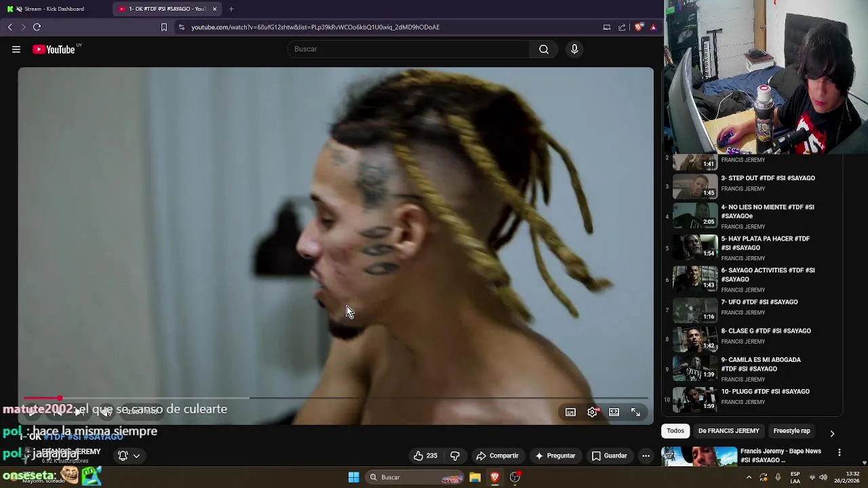Open OBS taskbar icon

point(515,477)
